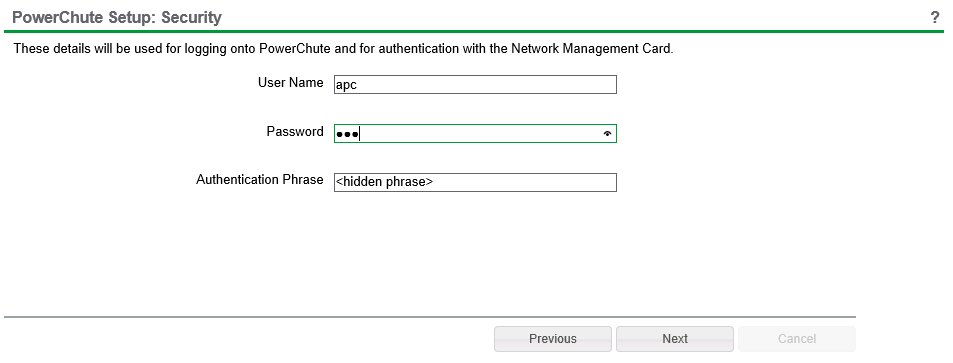Viewport: 953px width, 363px height.
Task: Proceed by clicking the Next button
Action: [x=675, y=339]
